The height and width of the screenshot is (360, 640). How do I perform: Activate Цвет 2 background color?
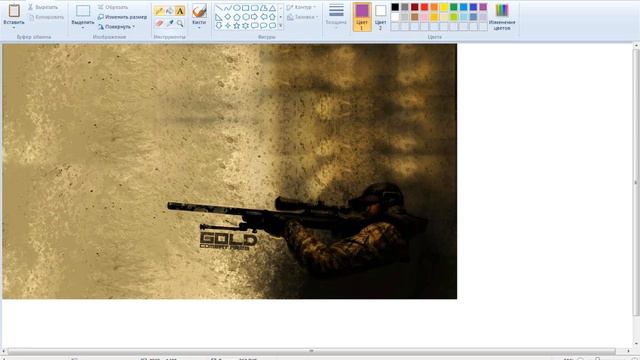coord(380,17)
